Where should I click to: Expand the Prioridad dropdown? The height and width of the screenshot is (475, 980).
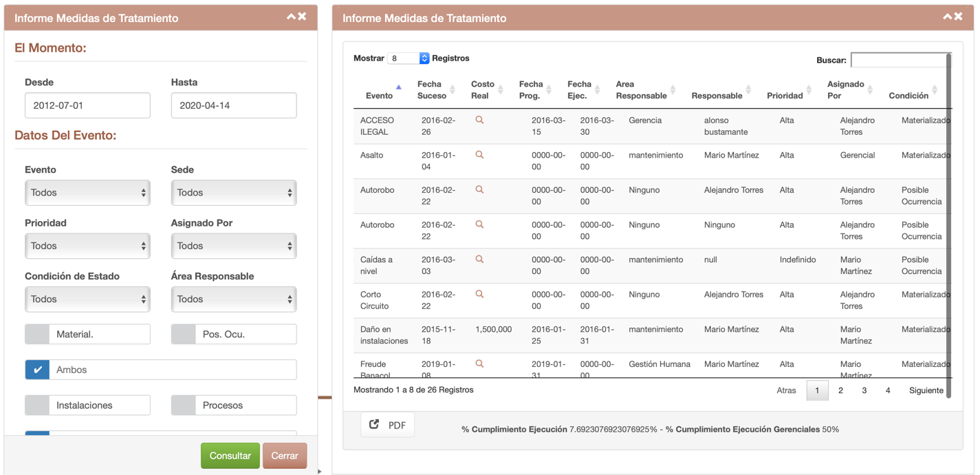coord(87,246)
